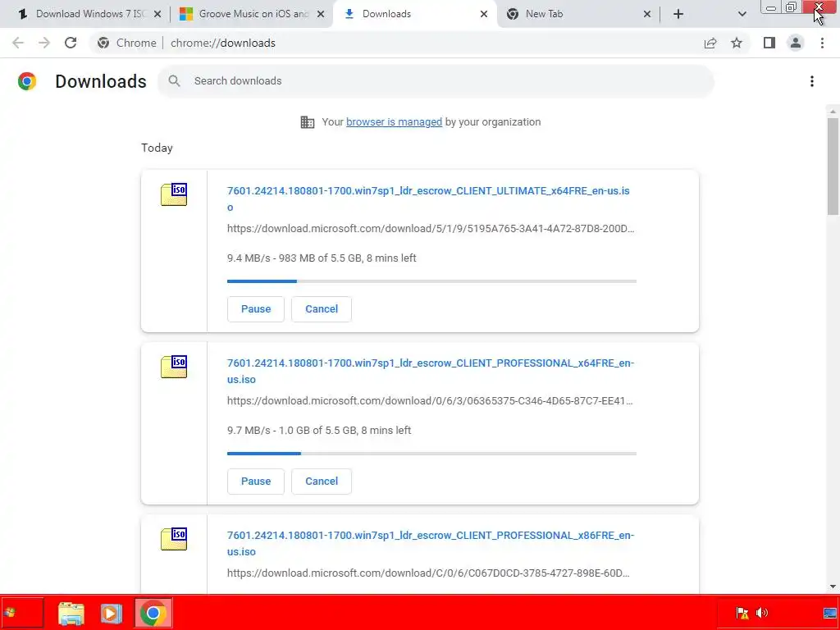Launch Windows Media Player from taskbar
The height and width of the screenshot is (630, 840).
point(112,613)
